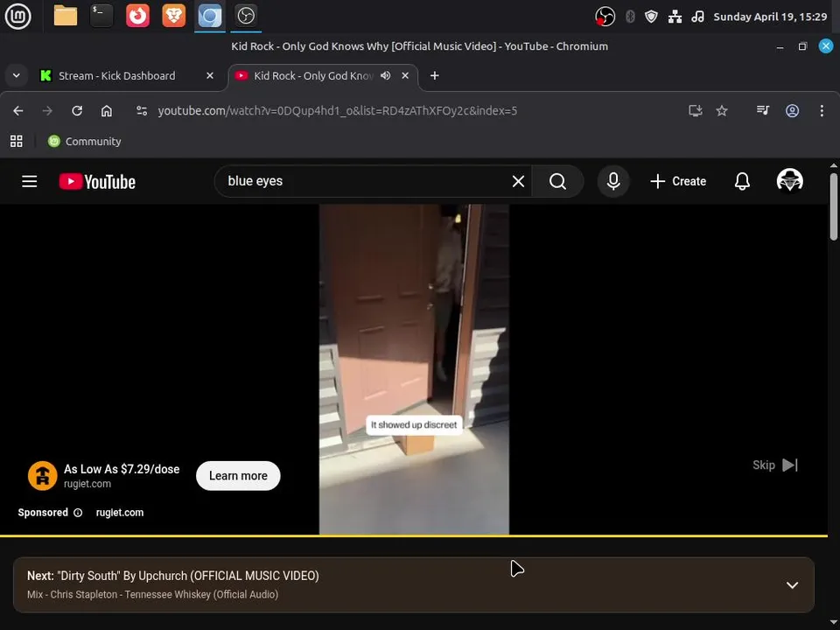840x630 pixels.
Task: Open the sound music note tray icon
Action: (x=697, y=17)
